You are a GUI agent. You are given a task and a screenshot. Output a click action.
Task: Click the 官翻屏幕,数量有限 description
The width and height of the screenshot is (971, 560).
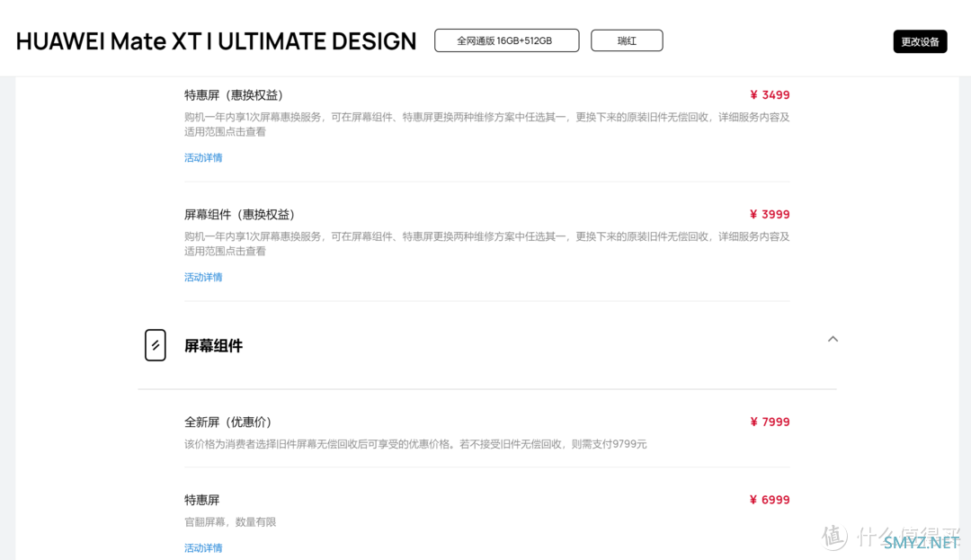(230, 522)
